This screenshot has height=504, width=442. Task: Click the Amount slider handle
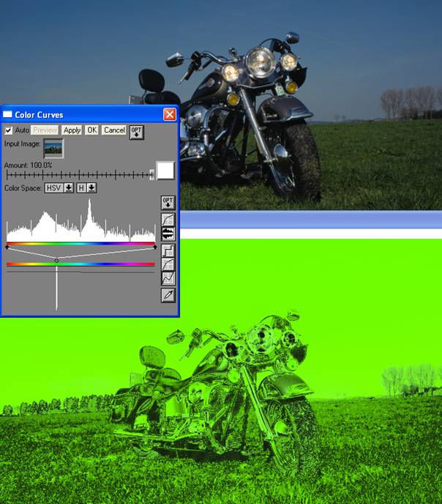(x=151, y=174)
